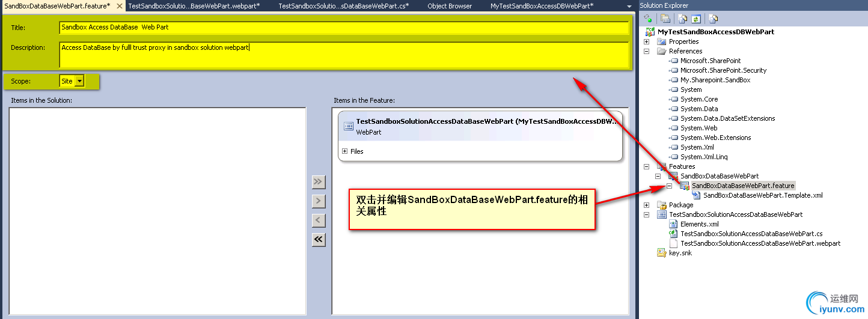
Task: Switch to the ...sDataBaseWebPart.cs* tab
Action: pos(344,5)
